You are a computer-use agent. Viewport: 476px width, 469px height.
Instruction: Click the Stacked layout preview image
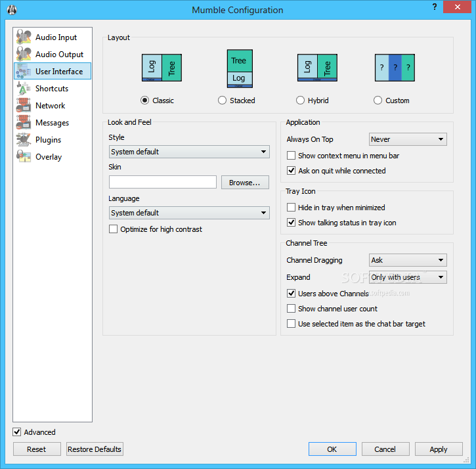[240, 69]
